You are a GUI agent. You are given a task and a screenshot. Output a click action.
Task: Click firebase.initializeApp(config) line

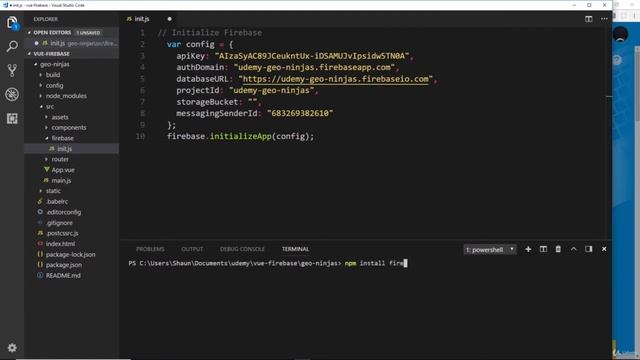point(240,136)
